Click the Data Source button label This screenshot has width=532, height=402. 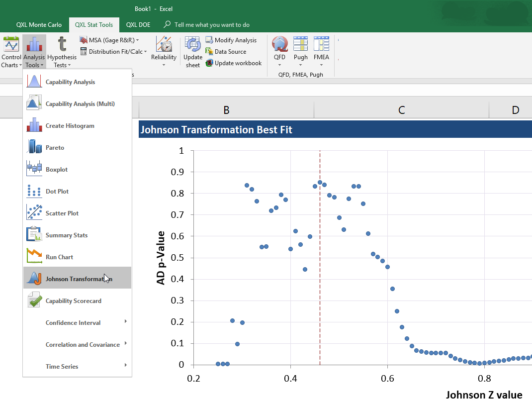point(230,52)
